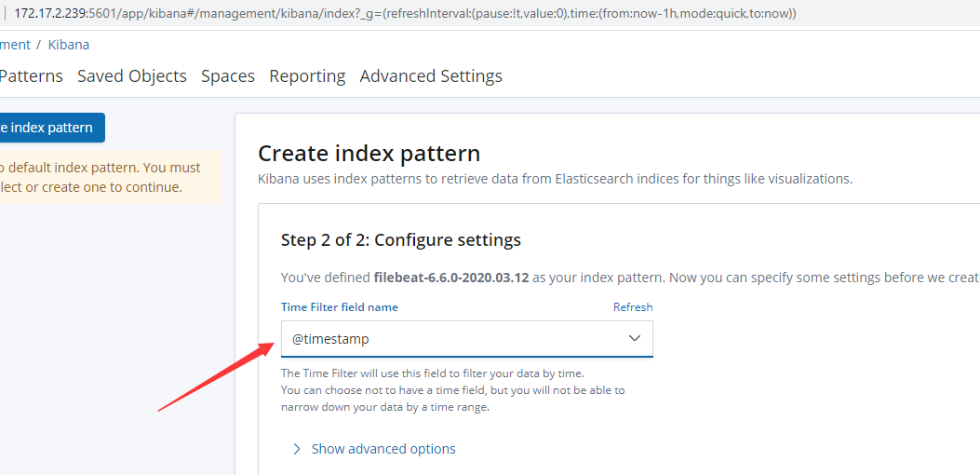
Task: Open the Kibana breadcrumb link
Action: [x=69, y=45]
